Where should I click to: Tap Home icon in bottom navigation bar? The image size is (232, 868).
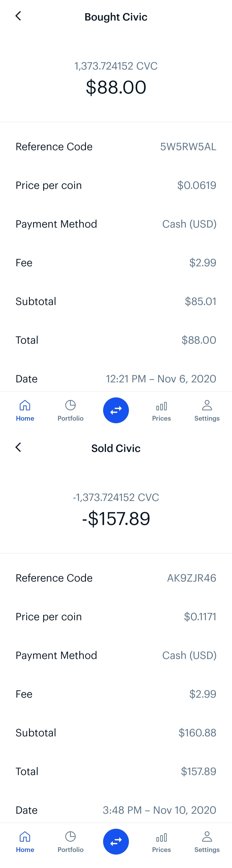tap(25, 837)
